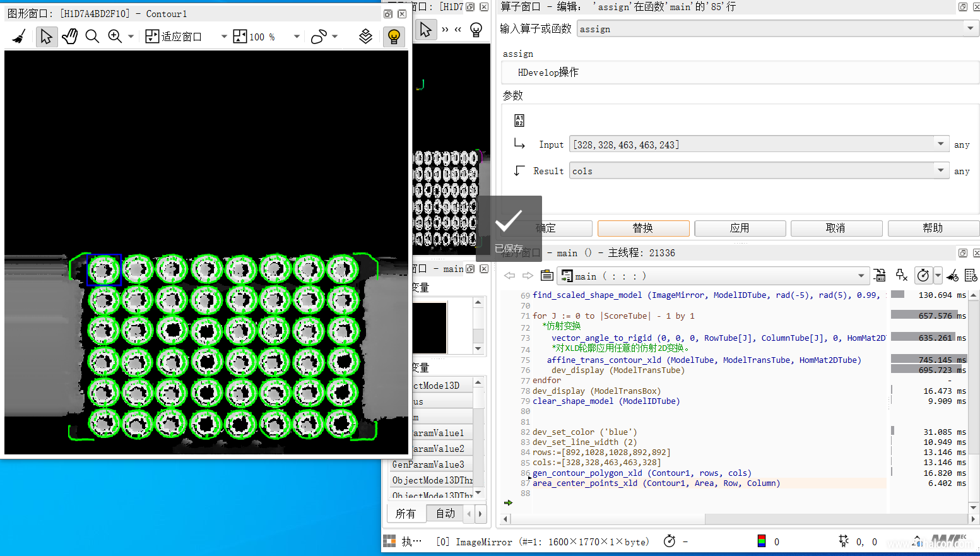Switch to the 自动 variables tab

coord(445,514)
